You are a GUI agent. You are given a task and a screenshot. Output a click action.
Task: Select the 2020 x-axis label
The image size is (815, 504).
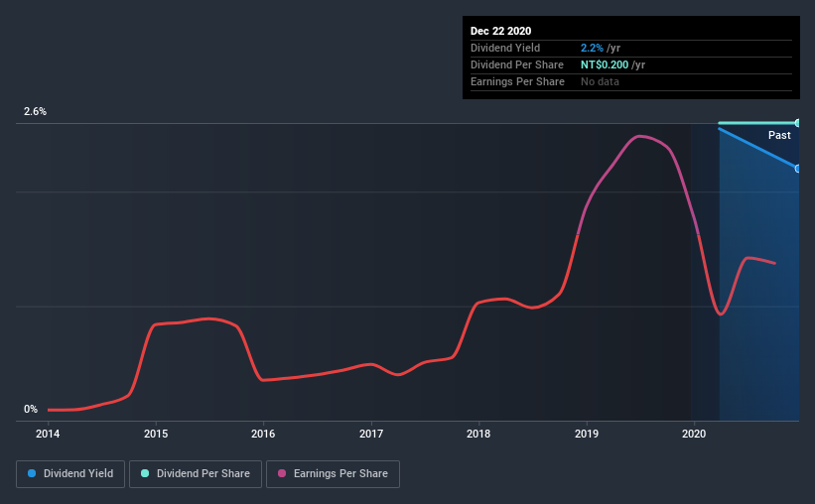694,434
